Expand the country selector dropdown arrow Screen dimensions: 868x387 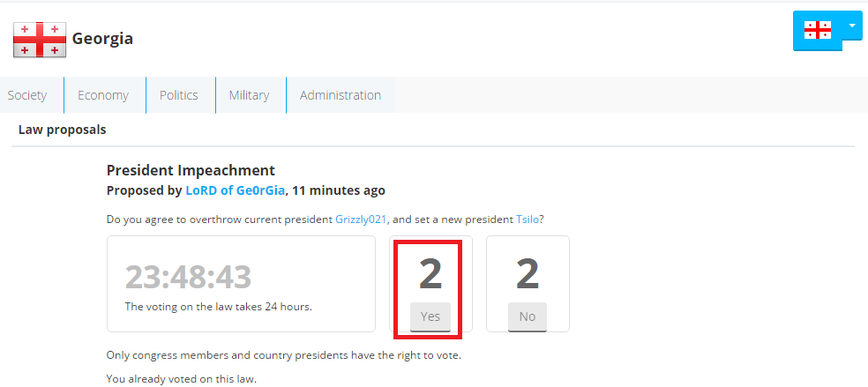pyautogui.click(x=852, y=26)
